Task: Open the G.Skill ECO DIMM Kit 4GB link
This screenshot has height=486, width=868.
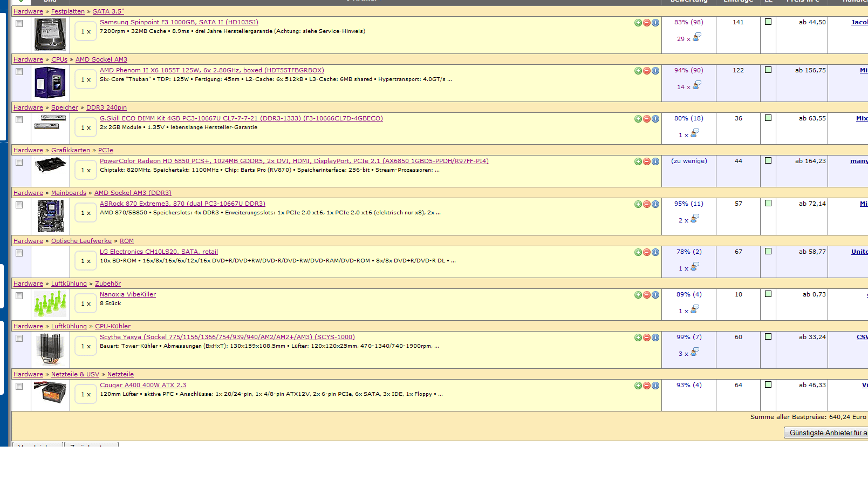Action: pyautogui.click(x=241, y=119)
